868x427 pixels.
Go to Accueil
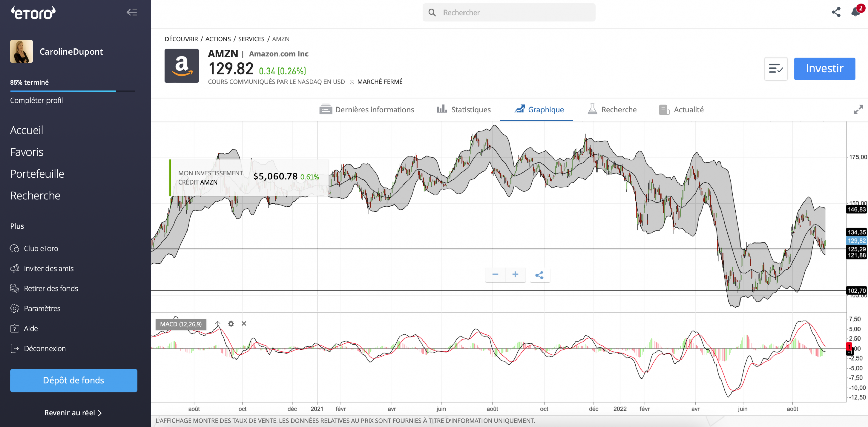pos(26,130)
